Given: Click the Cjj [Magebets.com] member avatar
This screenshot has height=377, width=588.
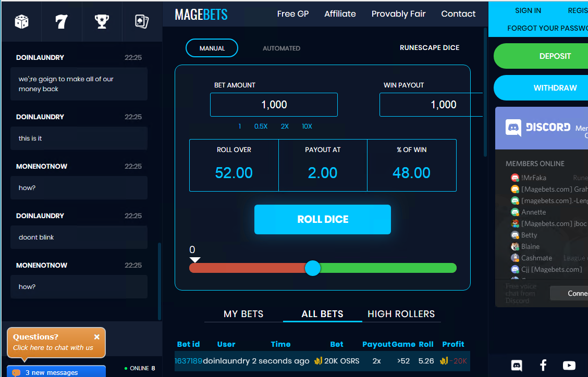Looking at the screenshot, I should [x=515, y=269].
